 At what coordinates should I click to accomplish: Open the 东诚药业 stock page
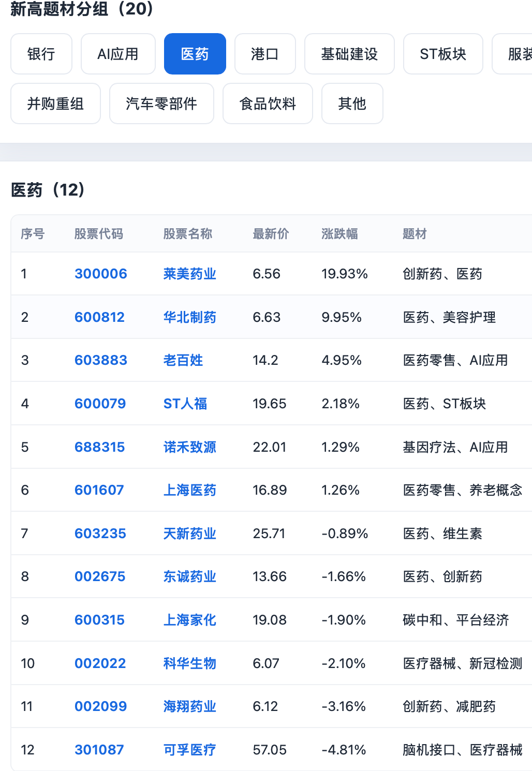pos(190,576)
